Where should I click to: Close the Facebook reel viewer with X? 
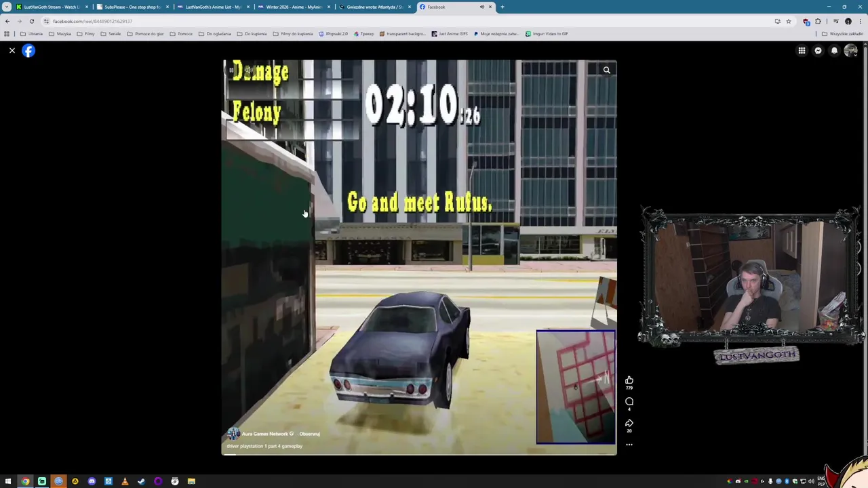tap(12, 51)
